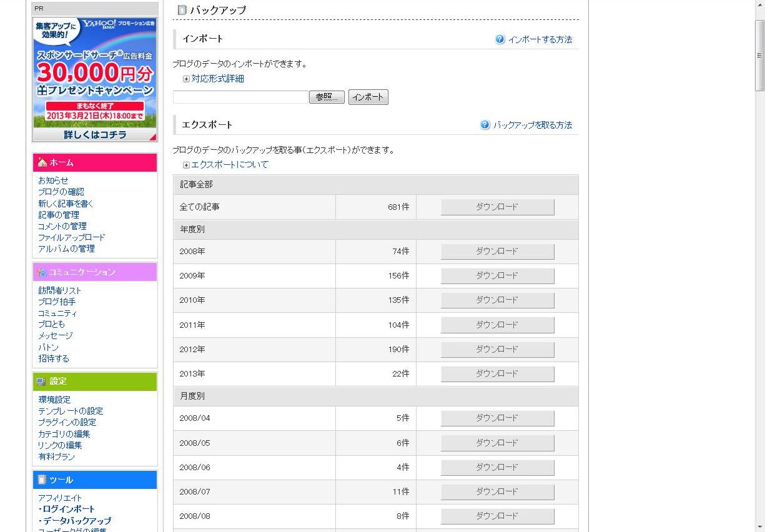The height and width of the screenshot is (532, 765).
Task: Download the 2008/04 monthly backup
Action: tap(497, 418)
